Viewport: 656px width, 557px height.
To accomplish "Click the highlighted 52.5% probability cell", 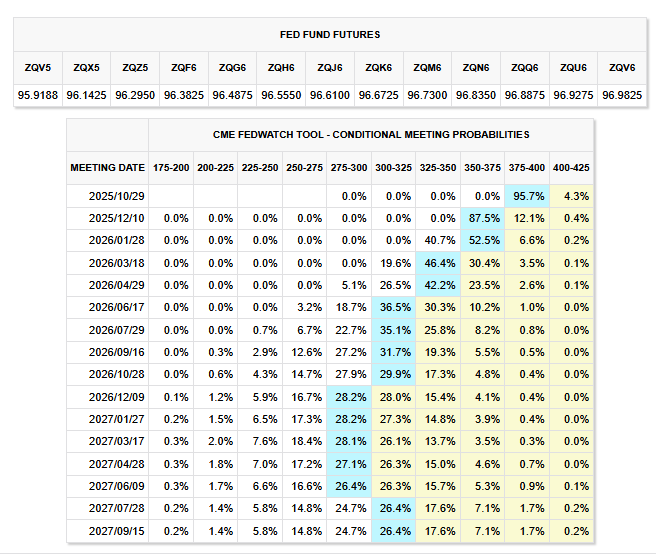I will [x=482, y=240].
